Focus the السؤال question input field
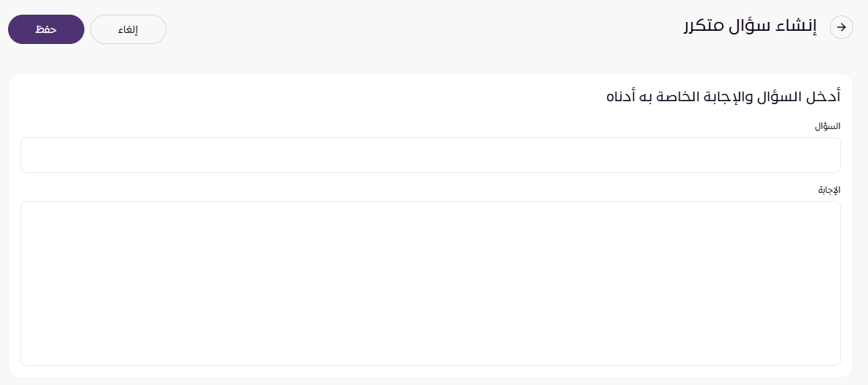Image resolution: width=868 pixels, height=385 pixels. click(430, 155)
